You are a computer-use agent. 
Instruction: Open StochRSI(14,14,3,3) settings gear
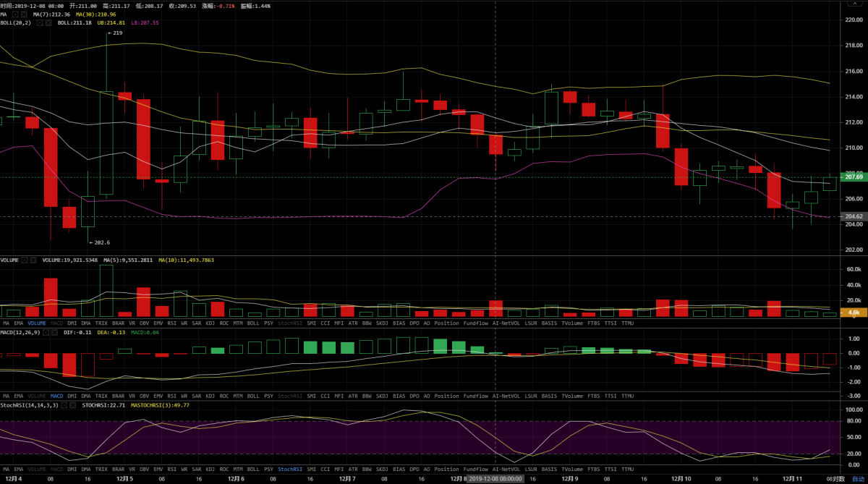click(64, 405)
